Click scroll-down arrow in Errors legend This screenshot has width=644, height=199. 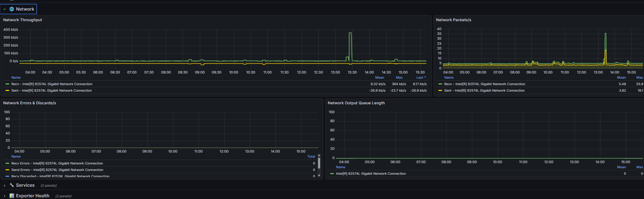pos(319,175)
